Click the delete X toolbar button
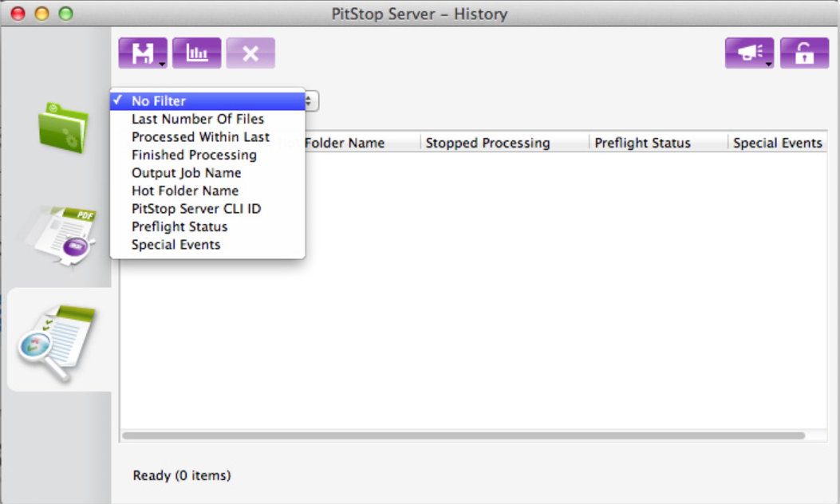Viewport: 840px width, 504px height. click(250, 53)
